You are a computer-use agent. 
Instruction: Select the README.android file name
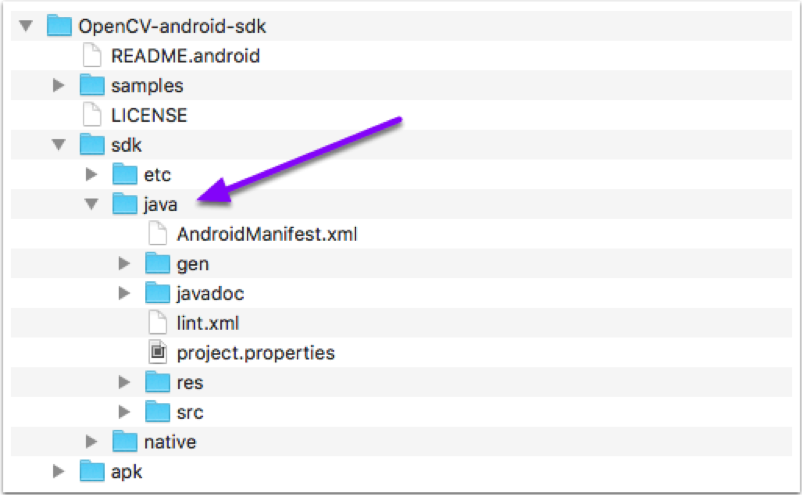186,56
